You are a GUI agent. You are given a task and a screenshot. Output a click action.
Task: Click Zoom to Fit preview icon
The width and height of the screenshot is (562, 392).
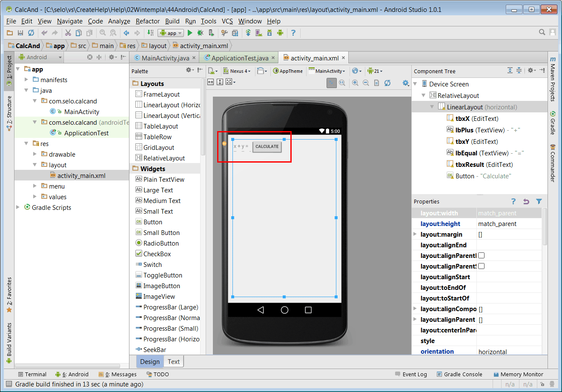[332, 83]
